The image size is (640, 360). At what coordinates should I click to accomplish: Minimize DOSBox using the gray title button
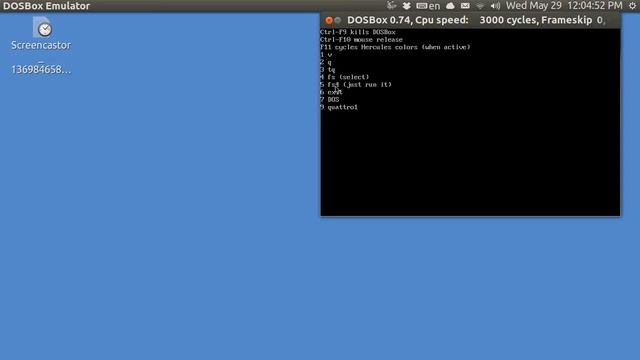click(x=338, y=20)
